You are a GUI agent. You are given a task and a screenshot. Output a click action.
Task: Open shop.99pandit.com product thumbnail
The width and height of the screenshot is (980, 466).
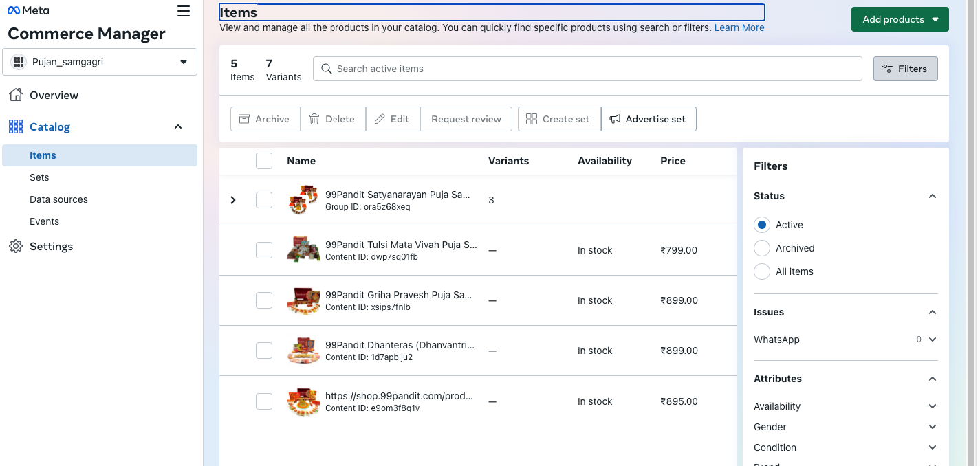pos(303,401)
